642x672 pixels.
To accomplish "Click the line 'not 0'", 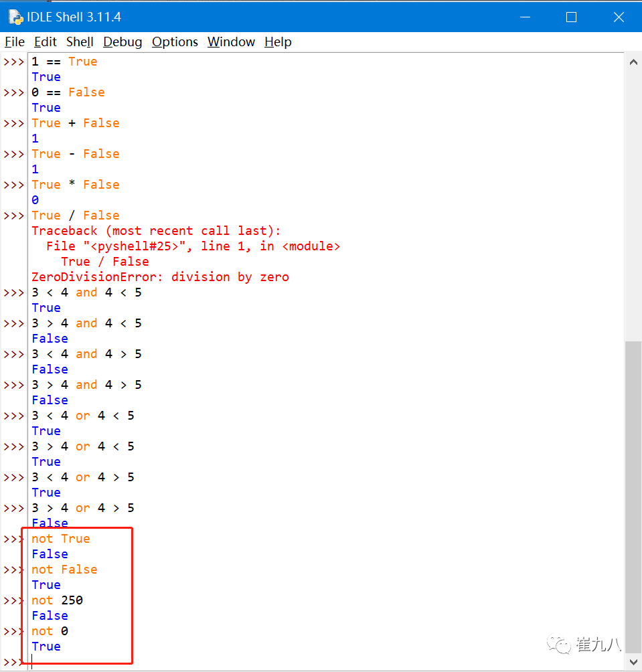I will tap(50, 631).
